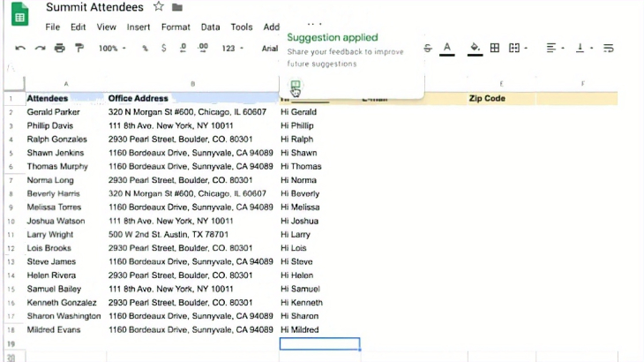Select cell containing Hi Melissa
Screen dimensions: 644x362
(320, 207)
